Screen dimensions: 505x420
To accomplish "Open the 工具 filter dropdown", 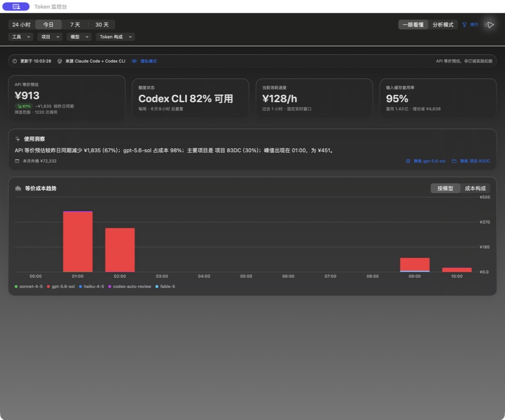I will [x=21, y=37].
